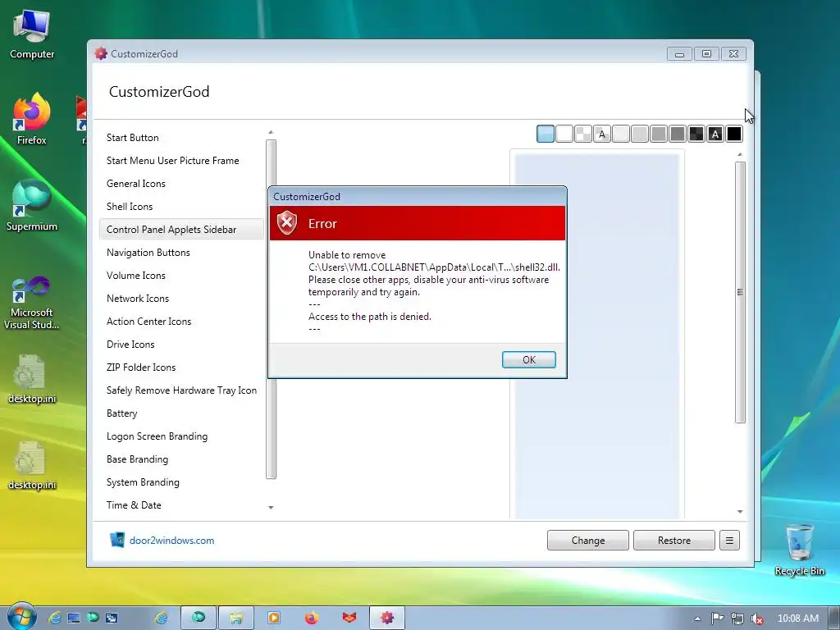Choose Volume Icons in the list
This screenshot has height=630, width=840.
pyautogui.click(x=181, y=276)
